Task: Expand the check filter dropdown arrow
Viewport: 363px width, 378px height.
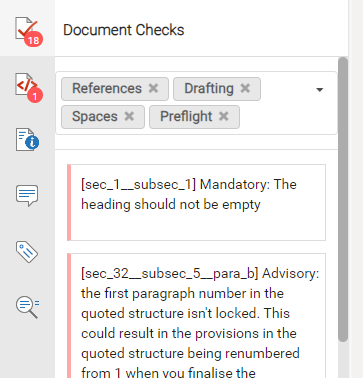Action: click(x=319, y=89)
